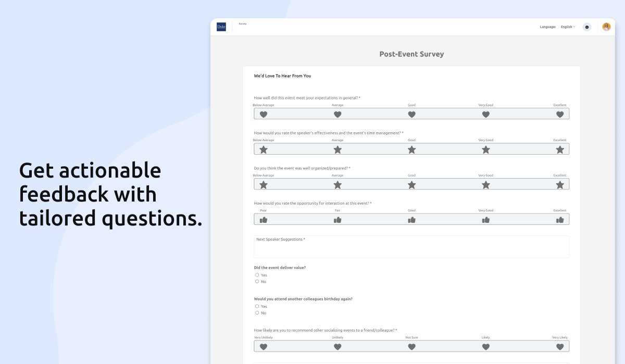Select No for event delivering value
The height and width of the screenshot is (364, 625).
click(257, 282)
